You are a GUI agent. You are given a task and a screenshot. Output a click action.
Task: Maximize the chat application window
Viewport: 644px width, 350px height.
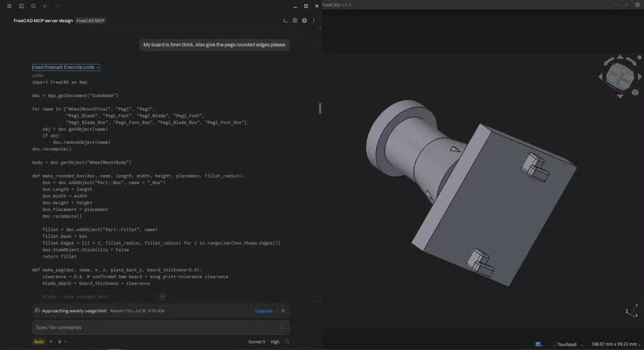tap(306, 6)
